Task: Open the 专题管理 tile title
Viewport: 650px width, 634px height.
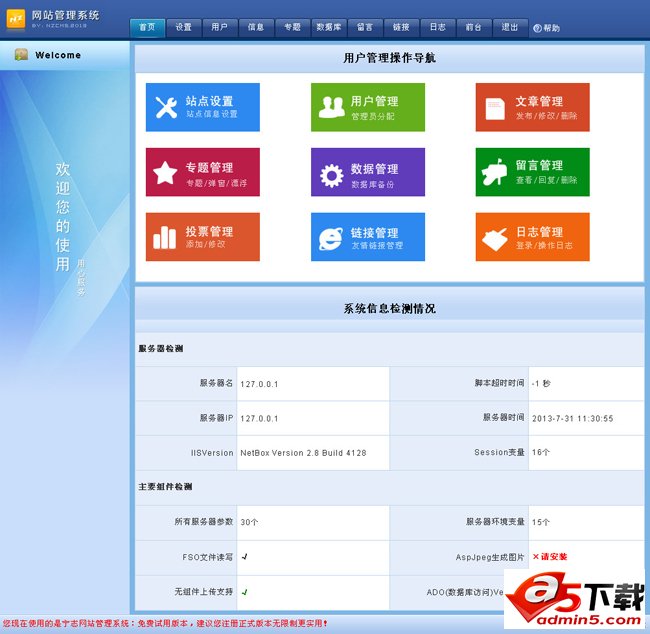Action: [x=209, y=168]
